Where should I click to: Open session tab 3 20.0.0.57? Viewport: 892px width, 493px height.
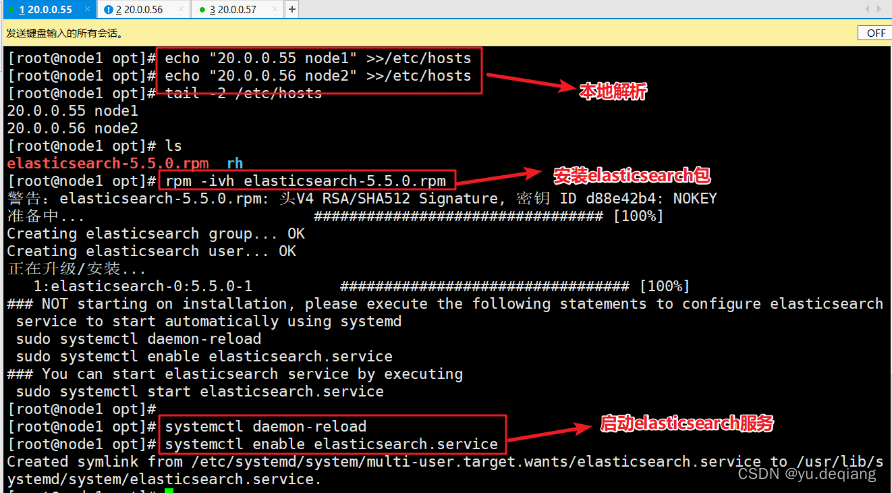[232, 10]
